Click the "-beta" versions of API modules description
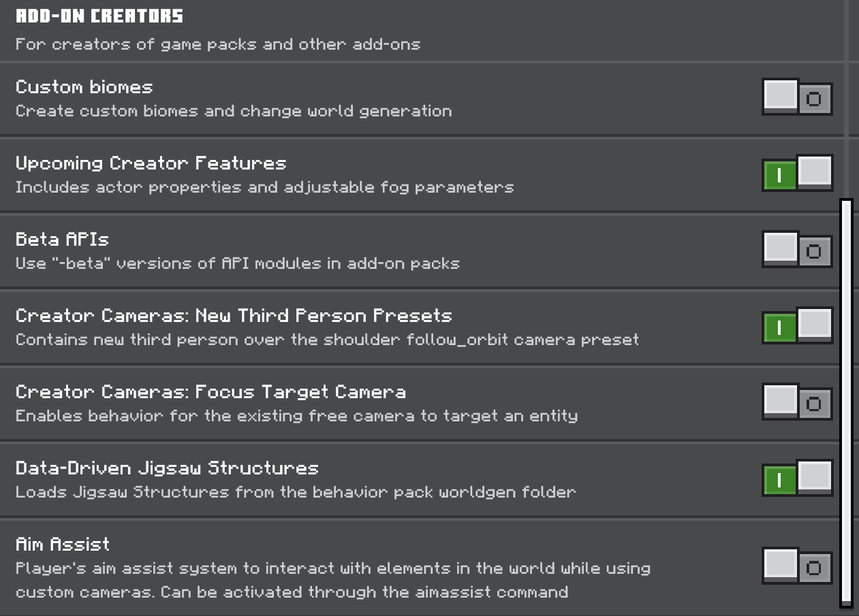This screenshot has height=616, width=859. [x=238, y=263]
